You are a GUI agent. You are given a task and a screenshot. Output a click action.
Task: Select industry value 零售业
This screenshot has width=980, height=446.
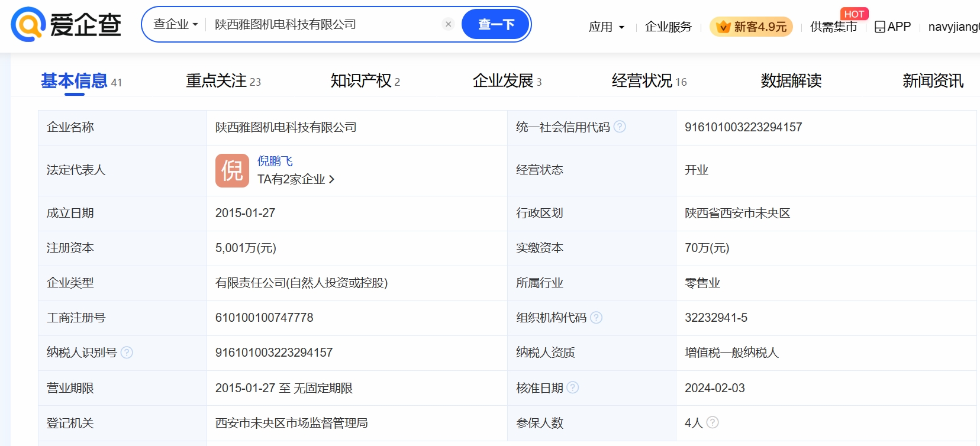click(x=702, y=283)
